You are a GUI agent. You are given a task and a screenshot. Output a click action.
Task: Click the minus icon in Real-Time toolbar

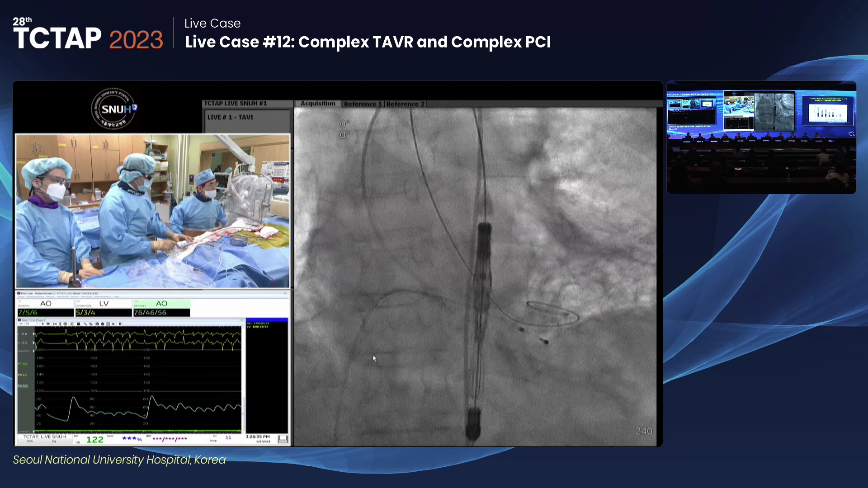tap(21, 324)
